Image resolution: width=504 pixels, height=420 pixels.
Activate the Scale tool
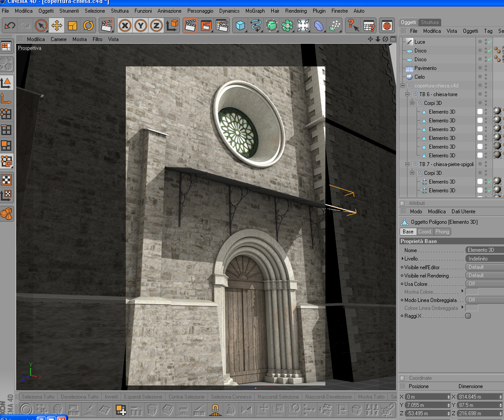point(72,25)
